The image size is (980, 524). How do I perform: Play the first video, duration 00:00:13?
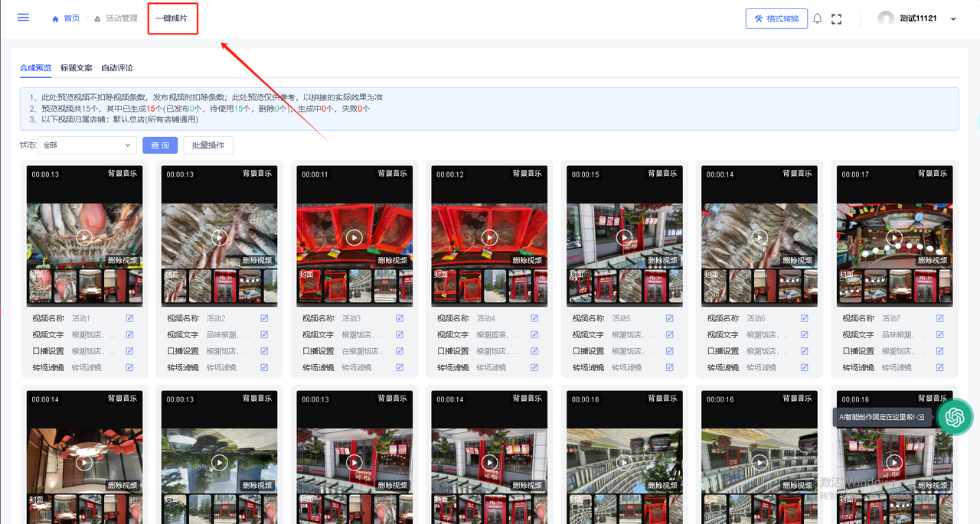pos(84,237)
